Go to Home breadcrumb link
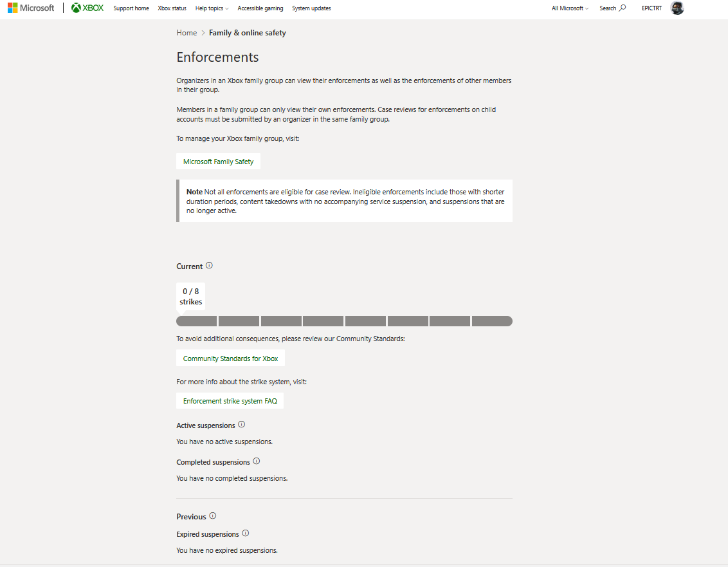The height and width of the screenshot is (567, 728). click(x=187, y=33)
